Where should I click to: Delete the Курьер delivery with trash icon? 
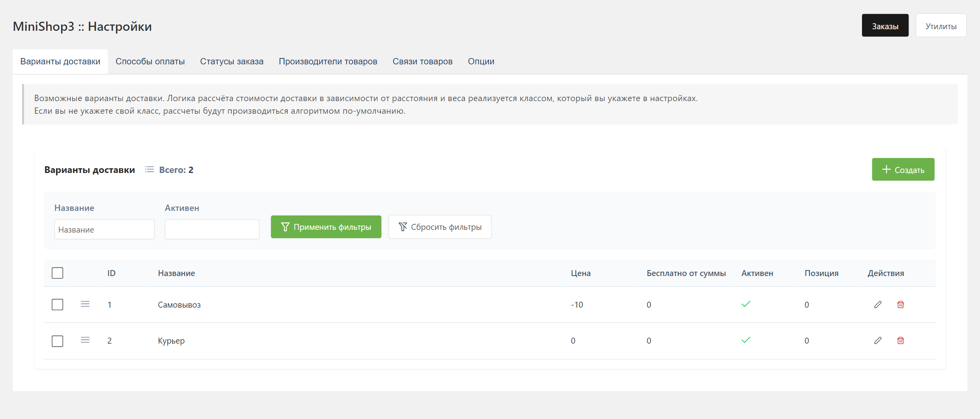[x=901, y=340]
